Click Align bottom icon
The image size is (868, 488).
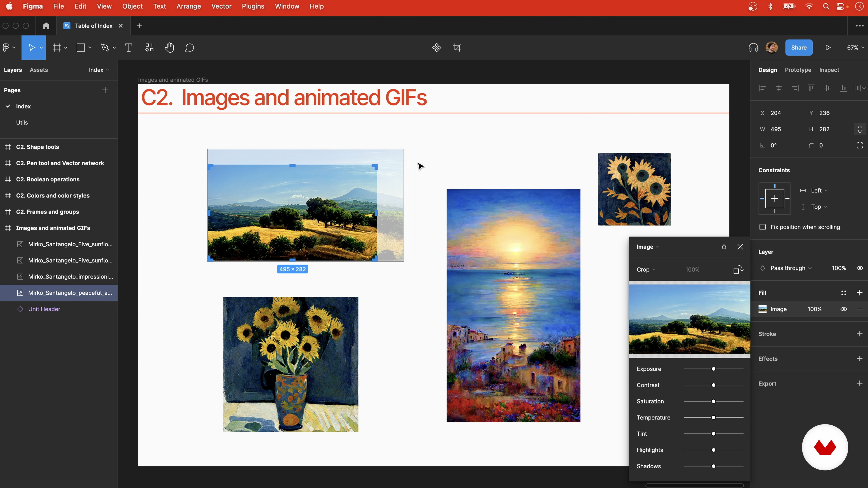pyautogui.click(x=843, y=88)
